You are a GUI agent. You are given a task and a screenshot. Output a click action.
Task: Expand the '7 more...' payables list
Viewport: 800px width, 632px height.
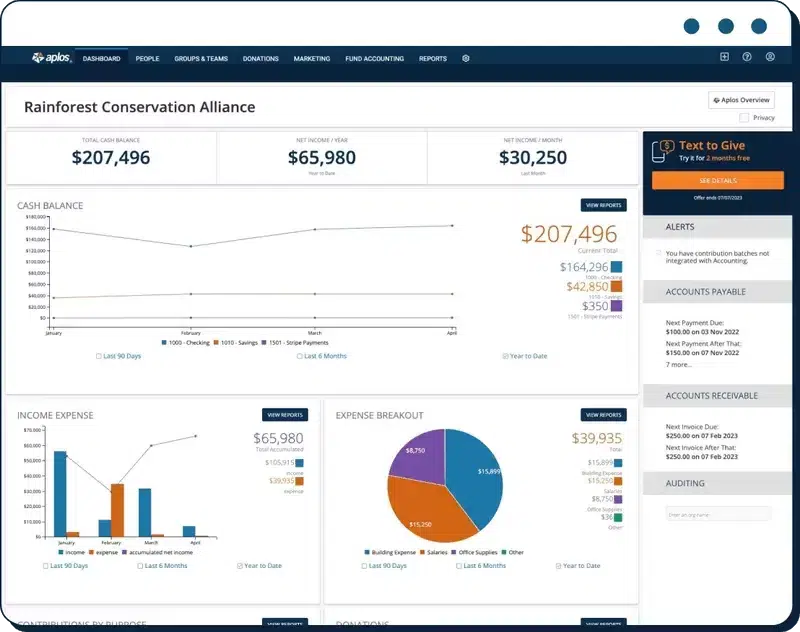pos(680,365)
